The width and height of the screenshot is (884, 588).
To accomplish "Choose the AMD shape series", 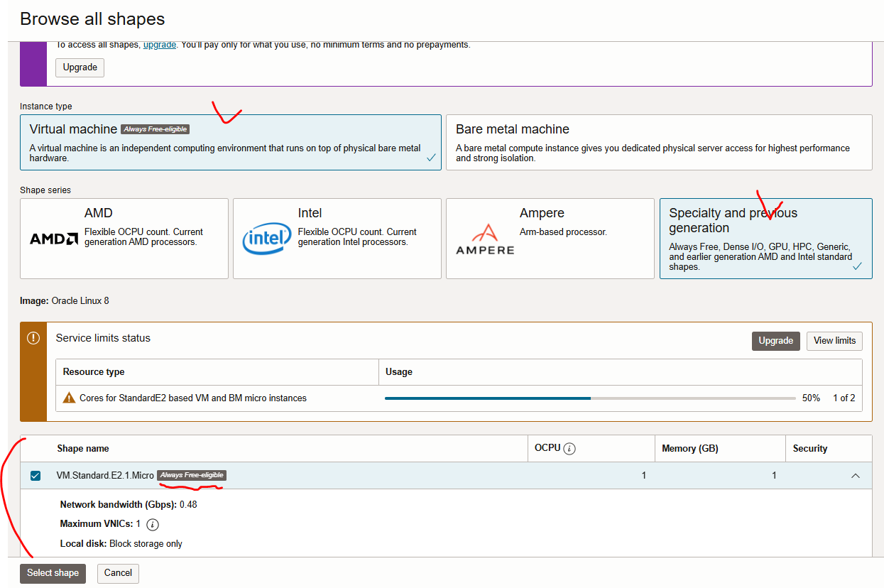I will [124, 239].
